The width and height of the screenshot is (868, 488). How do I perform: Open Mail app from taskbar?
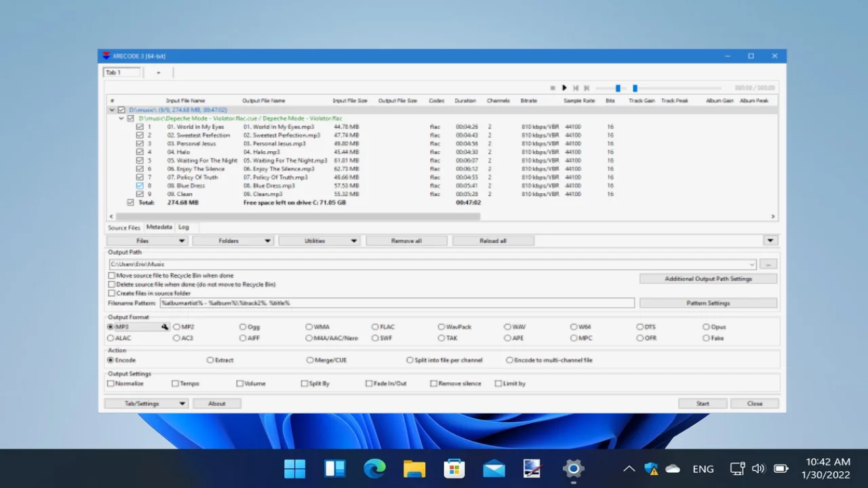click(x=494, y=468)
